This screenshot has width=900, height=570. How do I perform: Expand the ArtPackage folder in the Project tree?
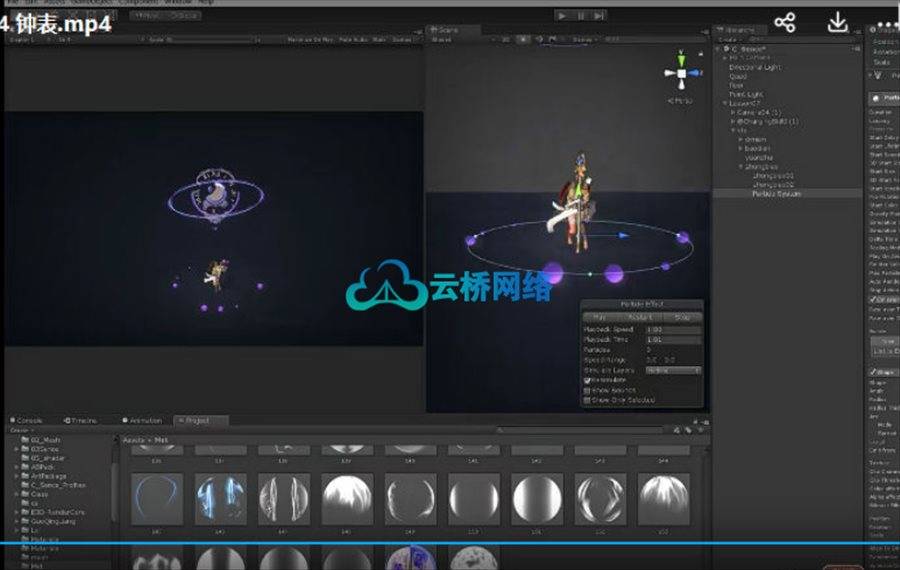(x=18, y=476)
